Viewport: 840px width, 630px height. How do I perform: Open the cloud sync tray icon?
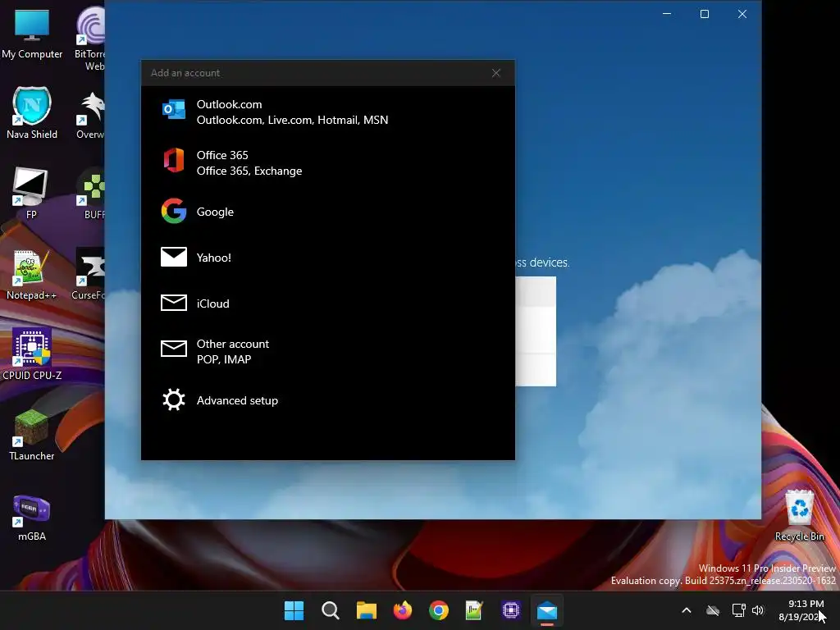pyautogui.click(x=713, y=610)
